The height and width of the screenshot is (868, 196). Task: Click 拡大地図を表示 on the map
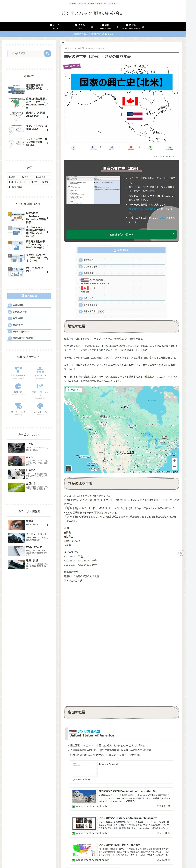coord(74,390)
